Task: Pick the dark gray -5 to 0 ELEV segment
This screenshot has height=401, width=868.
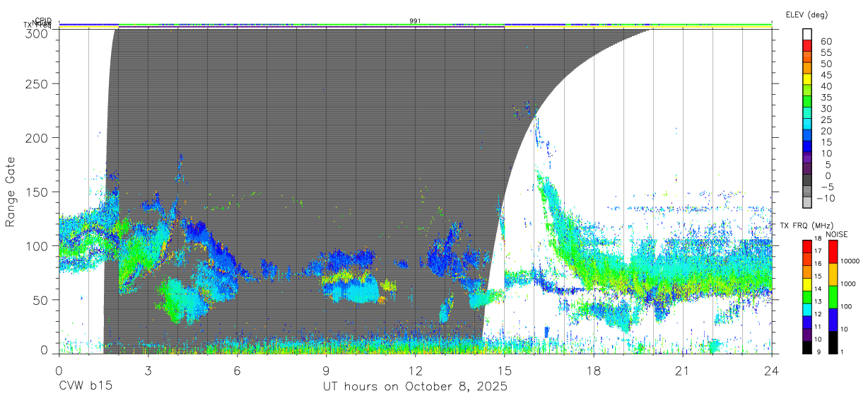Action: coord(808,181)
